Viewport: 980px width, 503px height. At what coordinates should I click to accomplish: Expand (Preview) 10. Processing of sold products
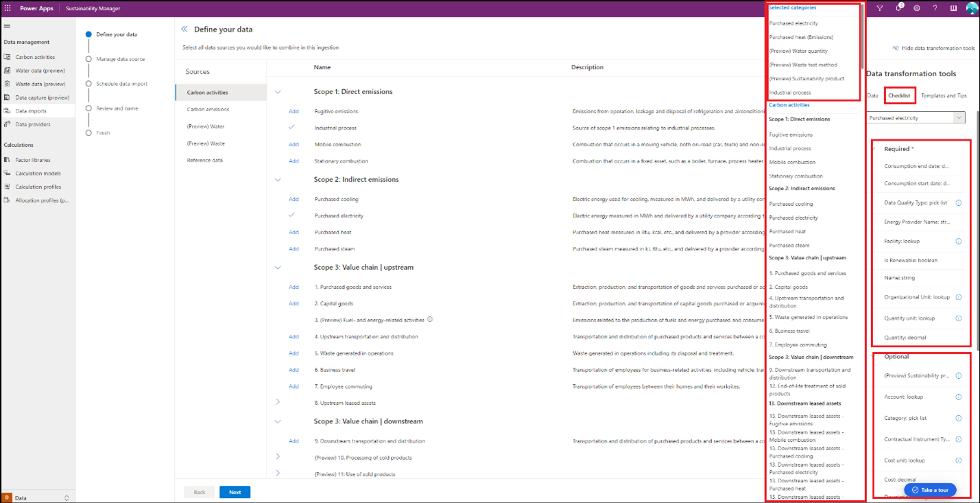click(278, 457)
